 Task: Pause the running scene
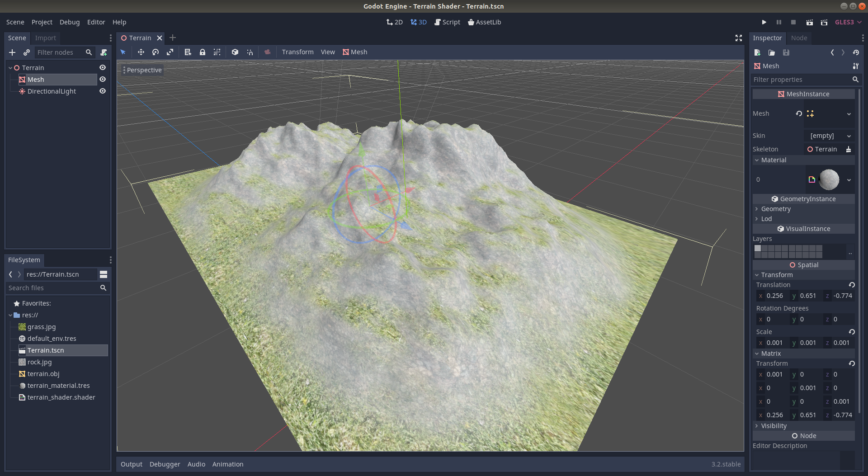click(x=778, y=22)
